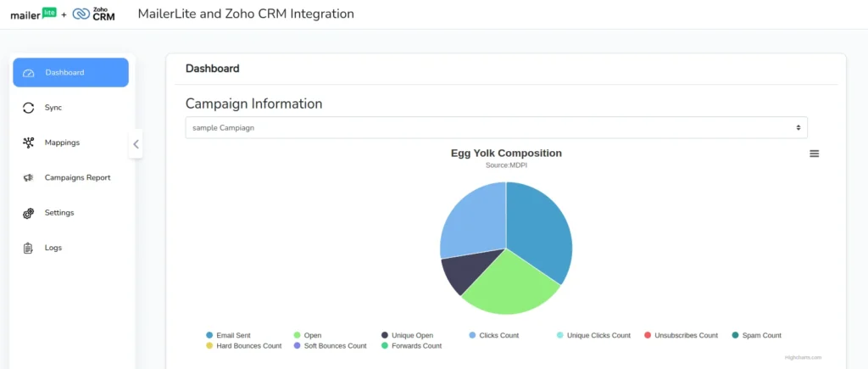This screenshot has width=868, height=369.
Task: Open the chart hamburger context menu
Action: click(814, 154)
